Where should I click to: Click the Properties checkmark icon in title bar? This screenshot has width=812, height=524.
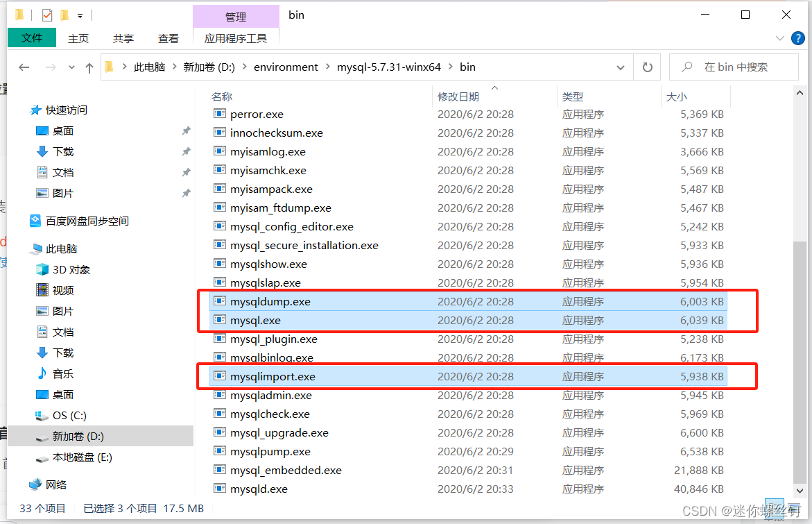tap(47, 15)
